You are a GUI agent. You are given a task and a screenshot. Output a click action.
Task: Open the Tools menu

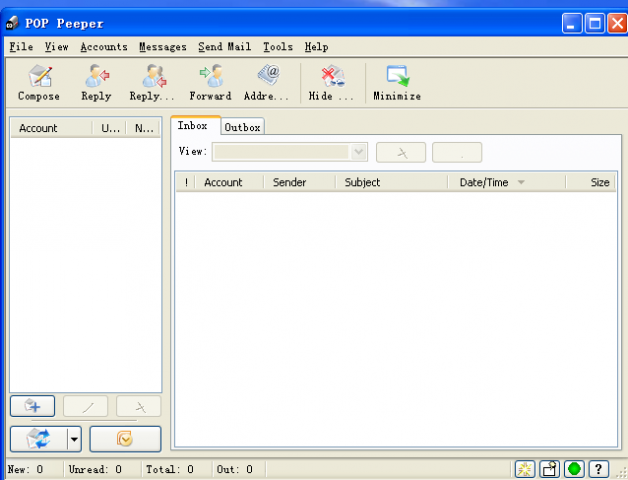coord(278,47)
